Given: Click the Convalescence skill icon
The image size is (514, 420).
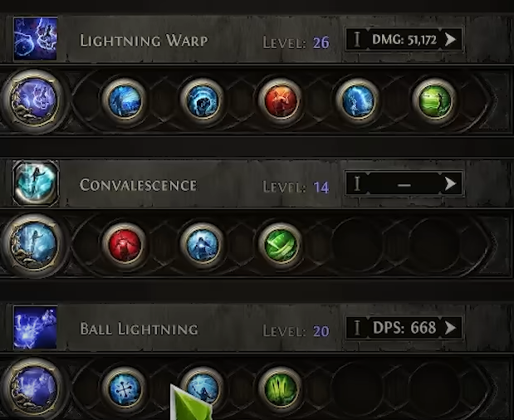Looking at the screenshot, I should pyautogui.click(x=36, y=183).
